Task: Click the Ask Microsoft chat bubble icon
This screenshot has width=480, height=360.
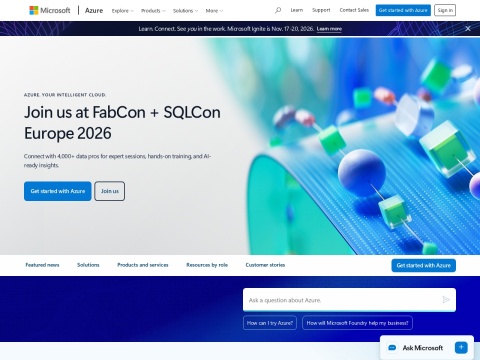Action: [x=392, y=348]
